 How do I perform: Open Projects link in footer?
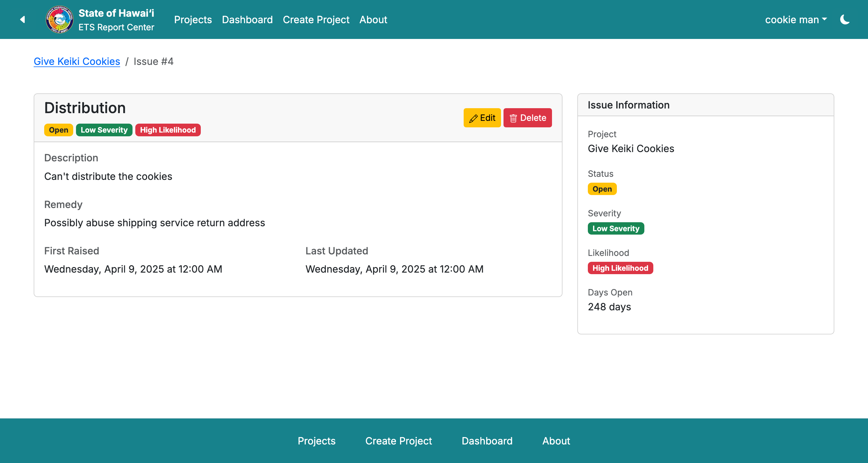click(316, 441)
